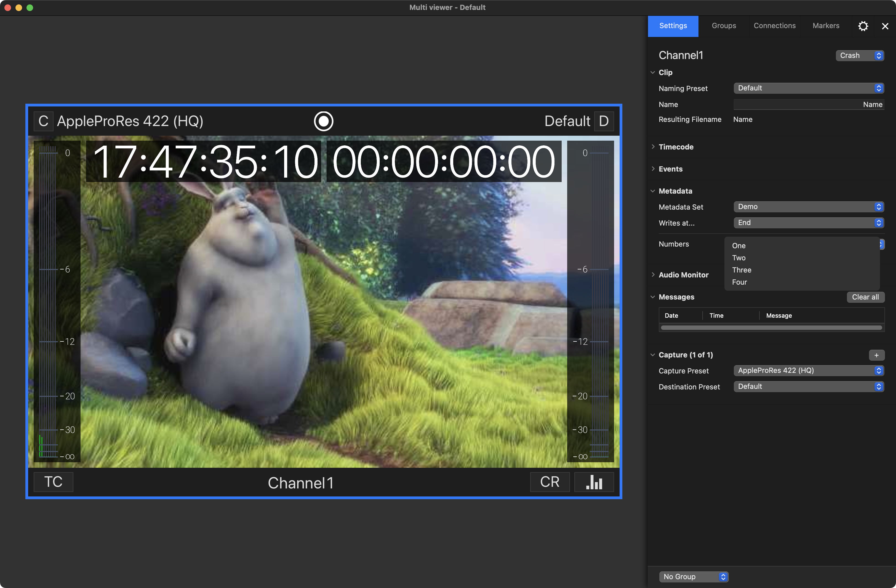Viewport: 896px width, 588px height.
Task: Select the Markers tab
Action: coord(826,26)
